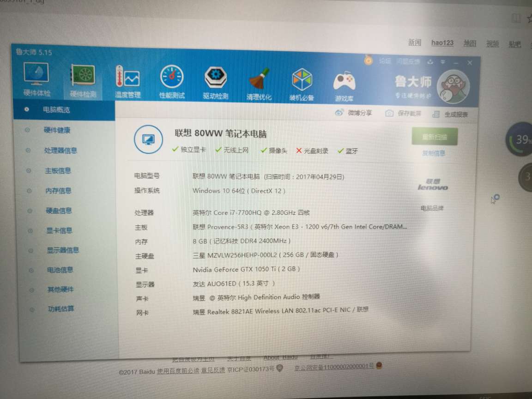Click the 蓝牙 checkmark status
532x399 pixels.
348,151
